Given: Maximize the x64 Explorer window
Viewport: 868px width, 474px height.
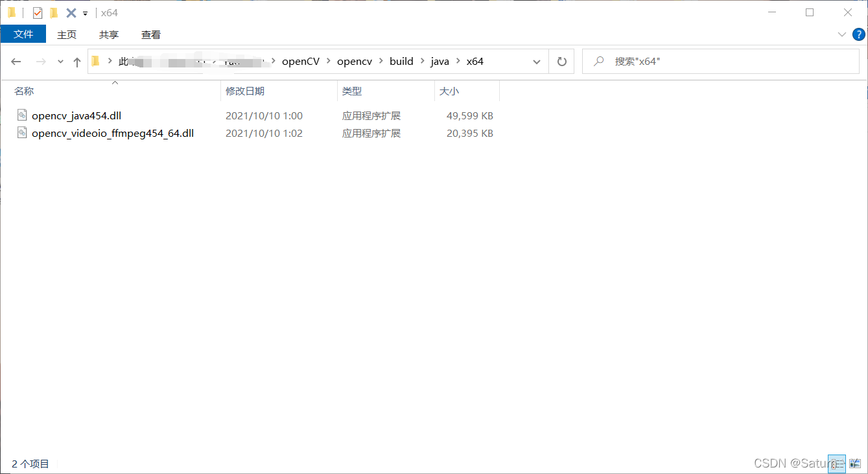Looking at the screenshot, I should click(x=810, y=13).
